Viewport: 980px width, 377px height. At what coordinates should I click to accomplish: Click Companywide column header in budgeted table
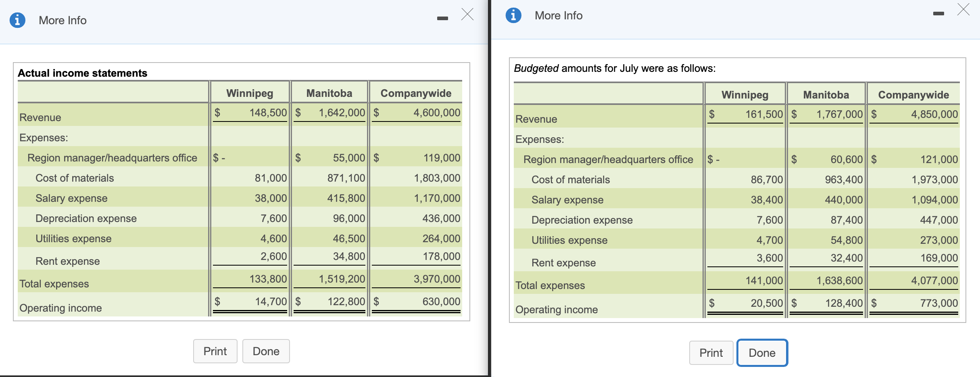[913, 95]
